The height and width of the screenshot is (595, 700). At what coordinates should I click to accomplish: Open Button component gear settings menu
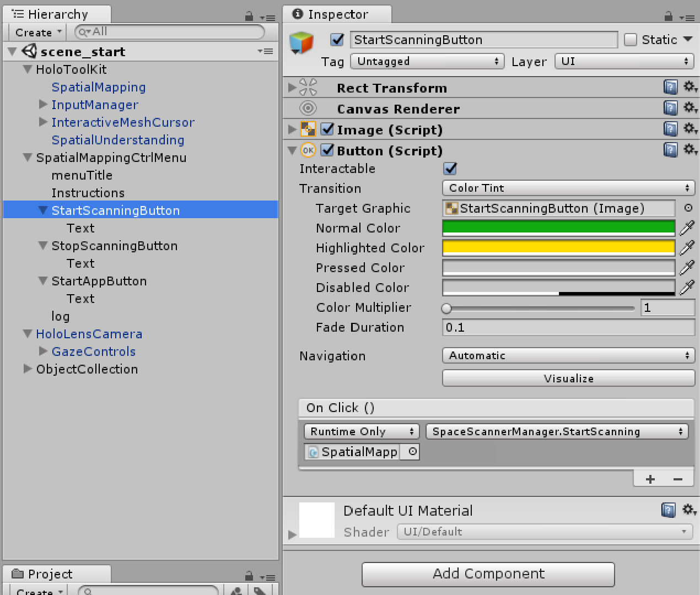pyautogui.click(x=690, y=150)
